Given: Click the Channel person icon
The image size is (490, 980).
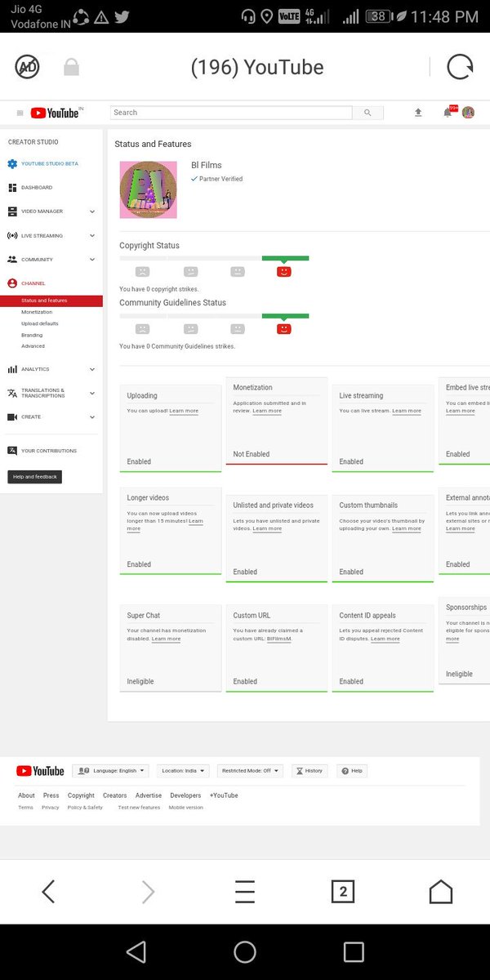Looking at the screenshot, I should click(x=12, y=283).
